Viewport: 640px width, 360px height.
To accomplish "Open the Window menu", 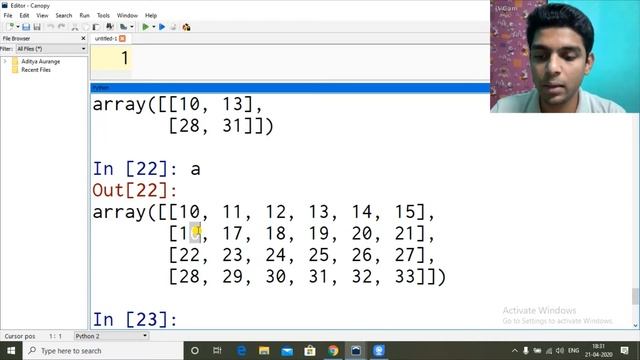I will (x=127, y=16).
